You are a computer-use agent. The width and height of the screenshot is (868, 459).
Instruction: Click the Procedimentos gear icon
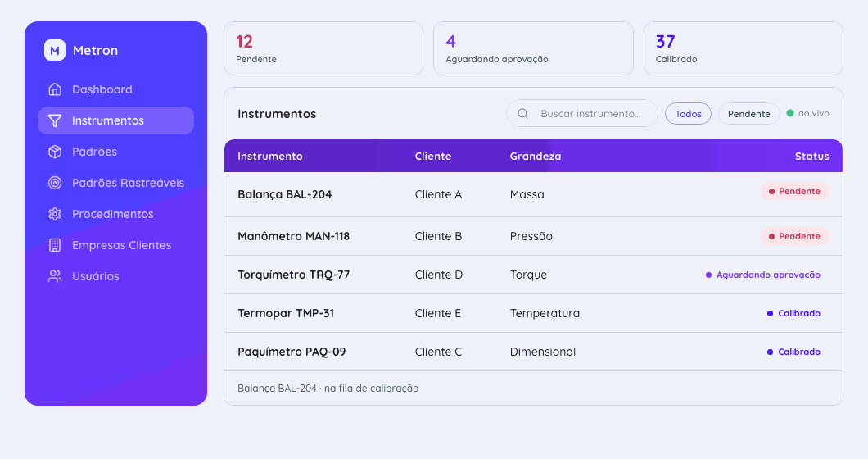click(x=55, y=214)
